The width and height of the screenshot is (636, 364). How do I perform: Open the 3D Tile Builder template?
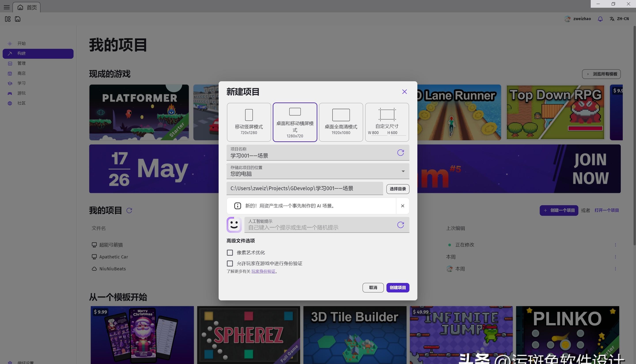[x=355, y=335]
